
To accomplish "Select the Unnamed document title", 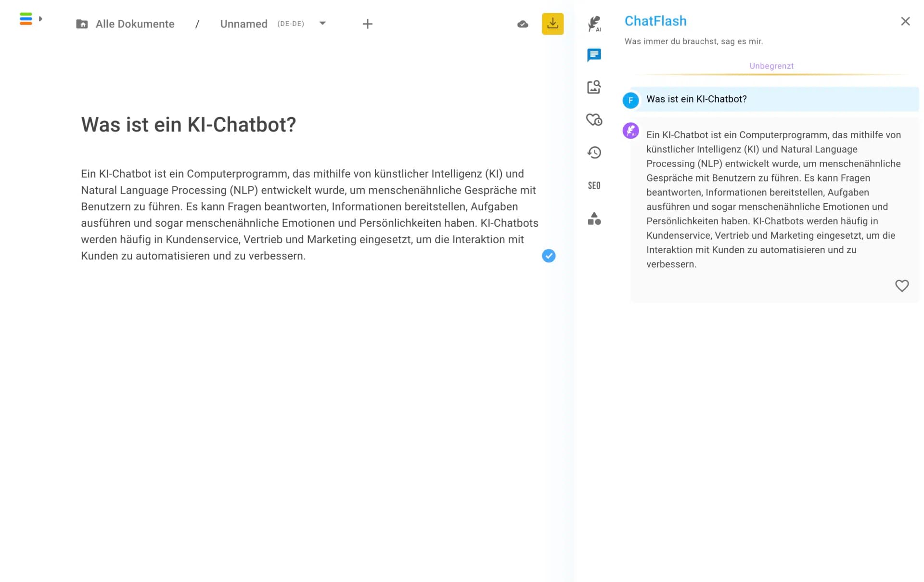I will [x=243, y=24].
